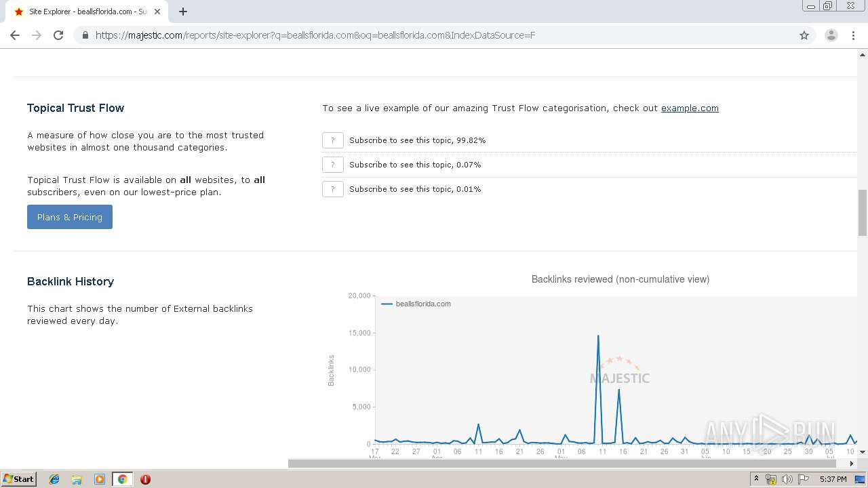
Task: Open a new browser tab
Action: click(x=183, y=12)
